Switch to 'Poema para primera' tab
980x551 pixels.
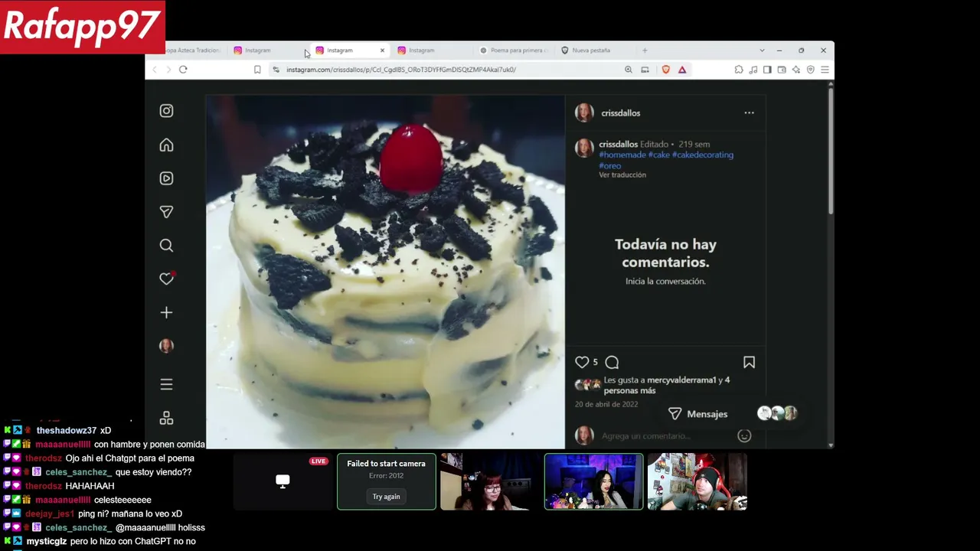click(513, 51)
